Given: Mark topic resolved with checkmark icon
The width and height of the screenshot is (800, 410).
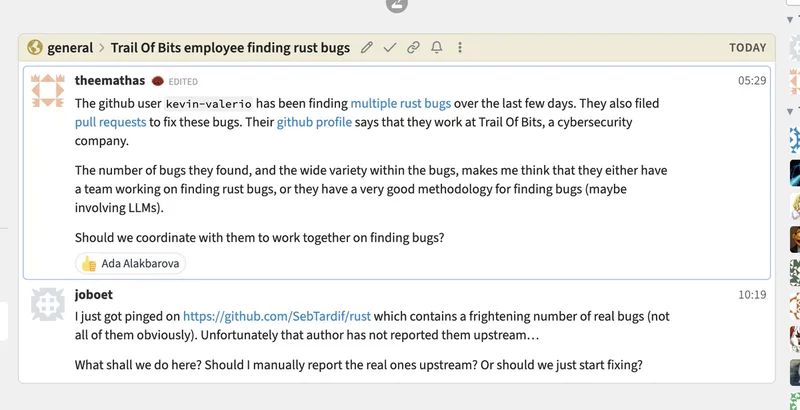Looking at the screenshot, I should tap(390, 47).
